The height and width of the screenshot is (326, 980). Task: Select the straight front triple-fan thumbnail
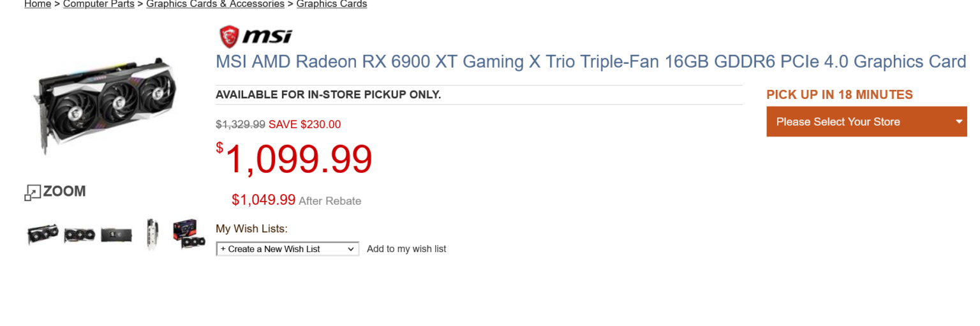80,235
